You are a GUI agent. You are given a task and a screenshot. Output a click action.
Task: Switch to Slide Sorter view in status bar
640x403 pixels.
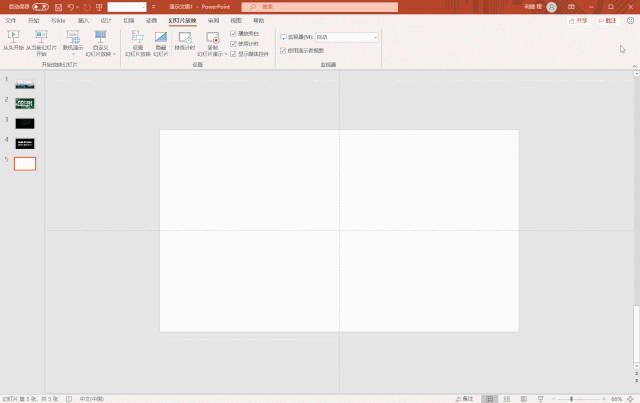507,399
